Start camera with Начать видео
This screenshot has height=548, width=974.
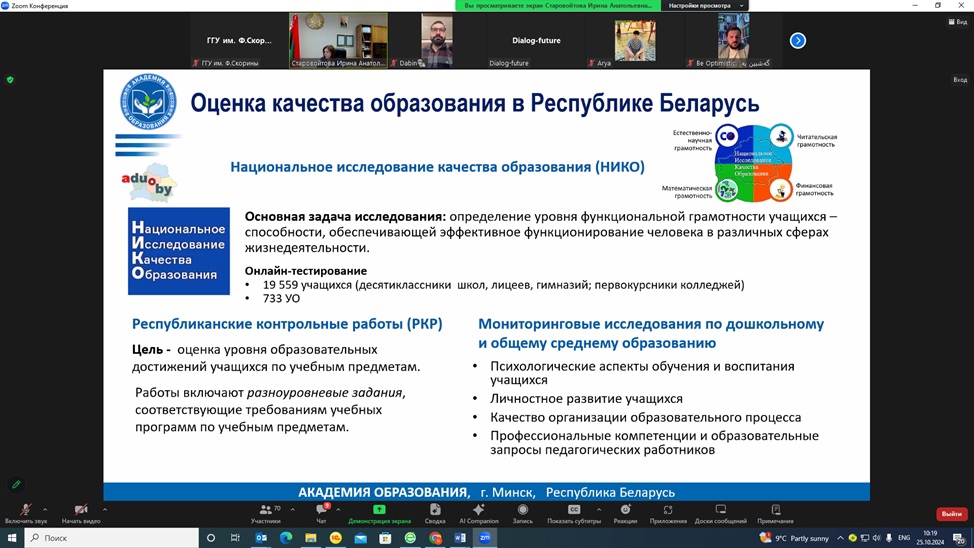81,514
